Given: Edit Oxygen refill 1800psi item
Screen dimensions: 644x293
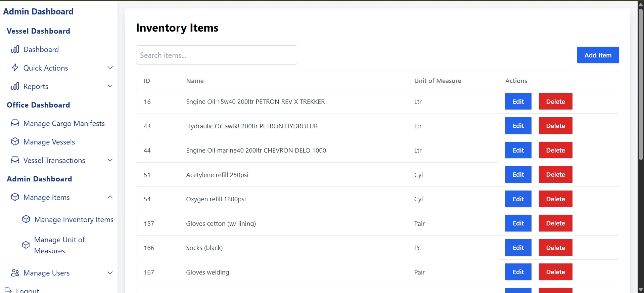Looking at the screenshot, I should pos(518,199).
